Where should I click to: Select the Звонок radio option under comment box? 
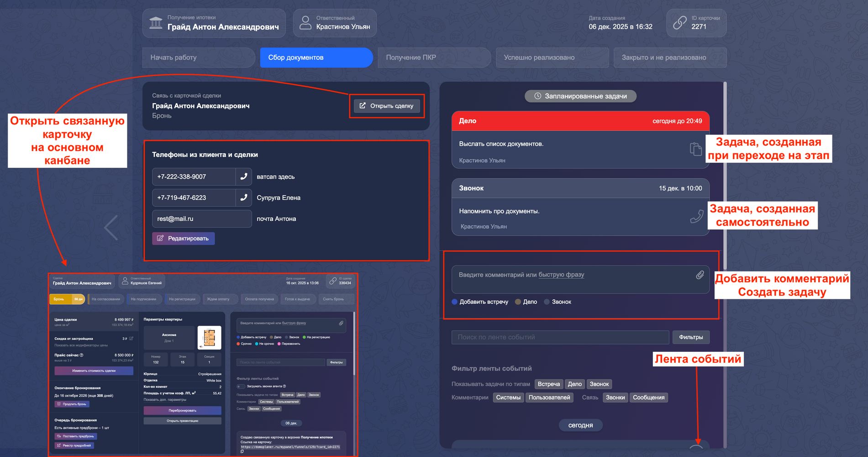[558, 302]
